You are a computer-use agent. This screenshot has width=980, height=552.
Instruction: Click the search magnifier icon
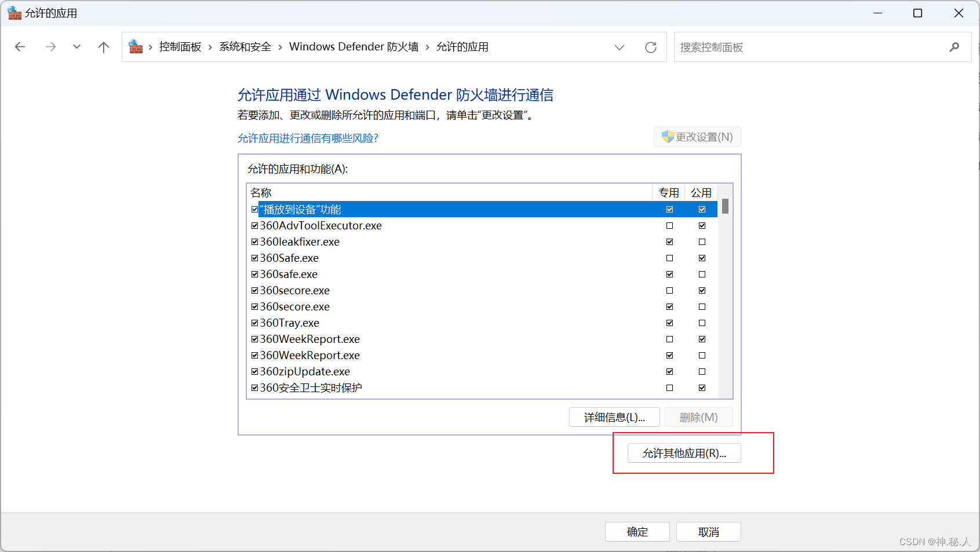click(x=955, y=47)
